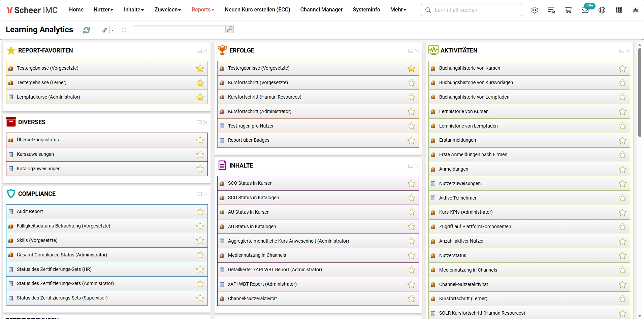The height and width of the screenshot is (319, 644).
Task: Minimize the Erfolge panel
Action: [x=411, y=51]
